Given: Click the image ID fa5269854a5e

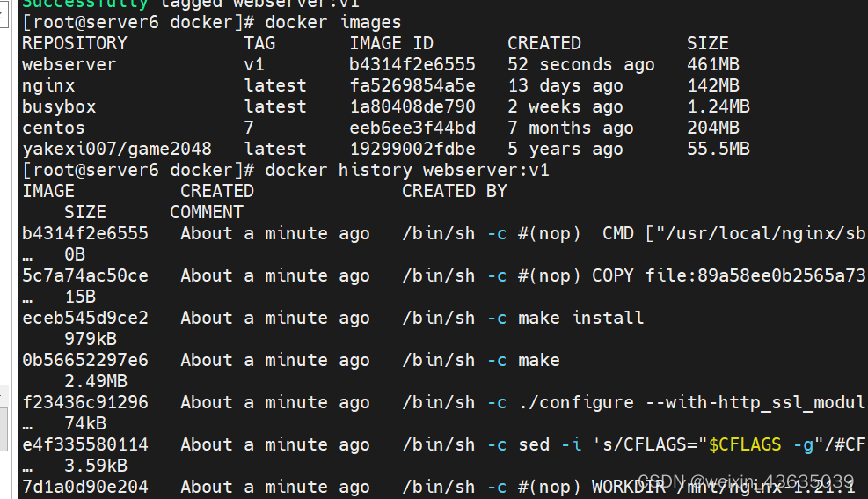Looking at the screenshot, I should coord(412,86).
